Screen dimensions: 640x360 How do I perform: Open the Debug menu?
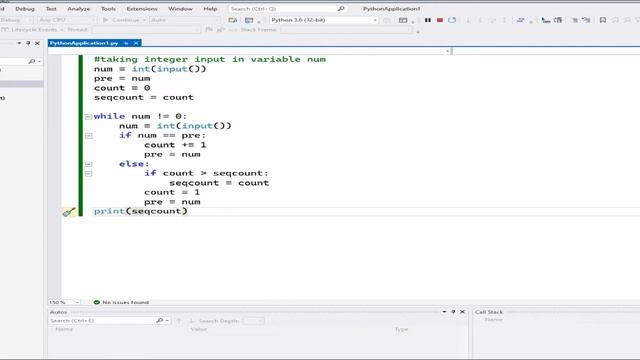pyautogui.click(x=24, y=9)
